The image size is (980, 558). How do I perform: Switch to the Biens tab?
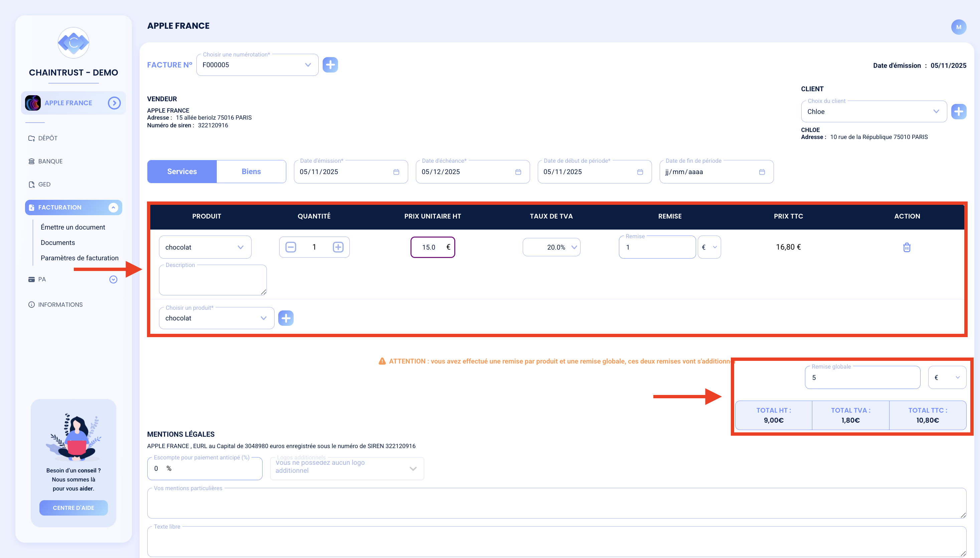[x=251, y=172]
